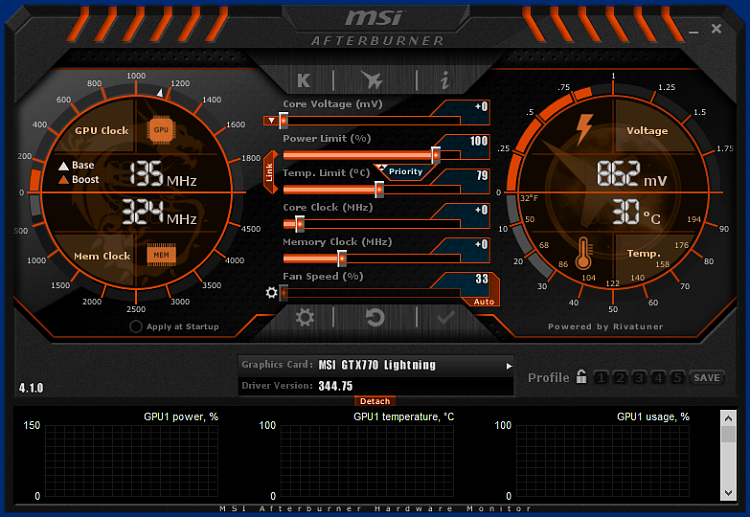750x517 pixels.
Task: Click the profile lock icon
Action: 581,377
